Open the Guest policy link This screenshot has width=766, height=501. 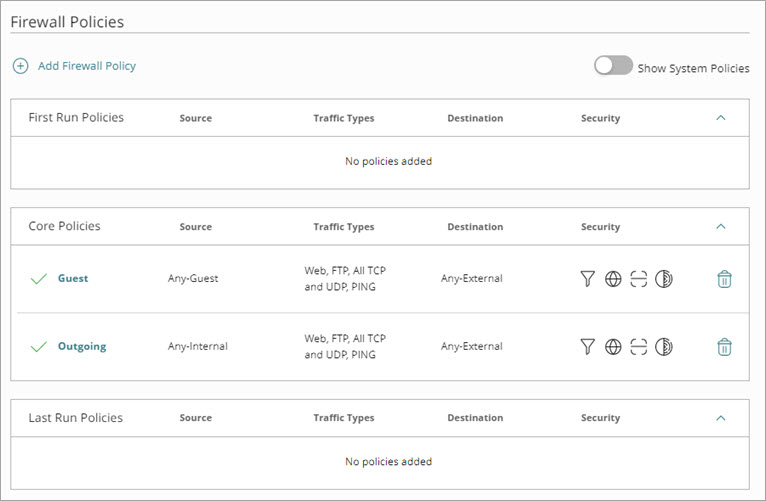[73, 279]
